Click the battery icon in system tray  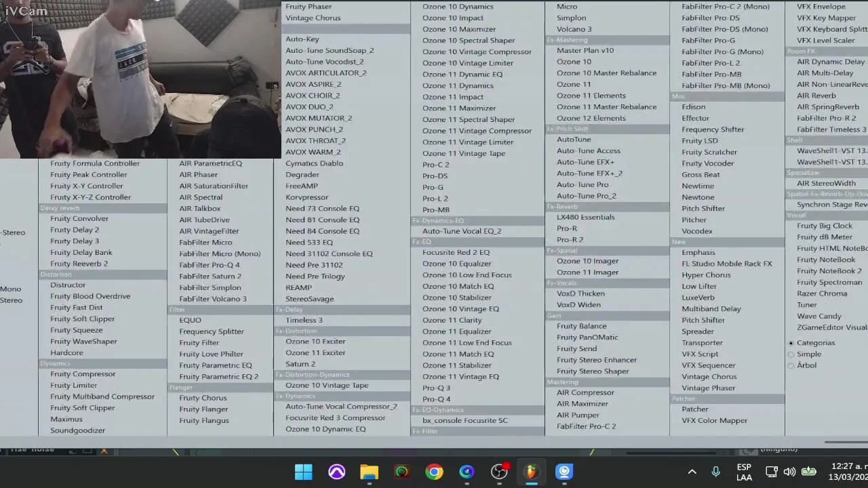click(x=808, y=472)
